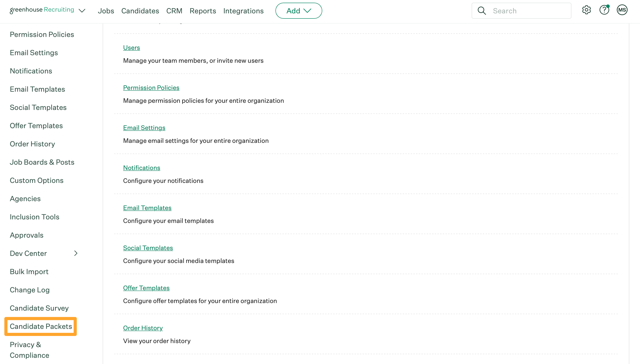
Task: Open the settings gear icon
Action: [x=586, y=10]
